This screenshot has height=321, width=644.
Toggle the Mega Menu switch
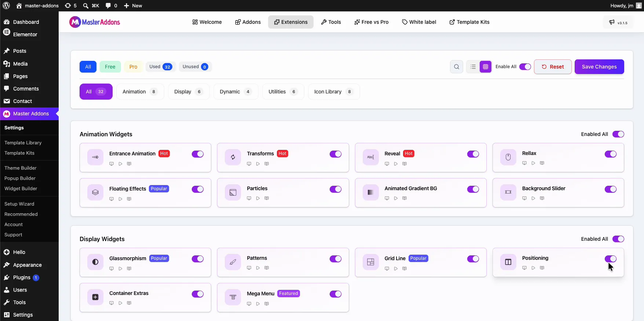[x=336, y=294]
